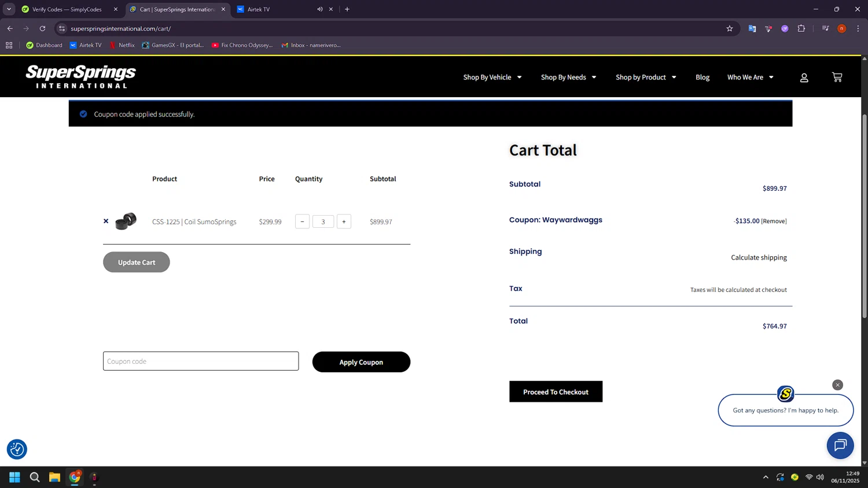Open the Wi-Fi network tray icon
The image size is (868, 488).
point(809,477)
